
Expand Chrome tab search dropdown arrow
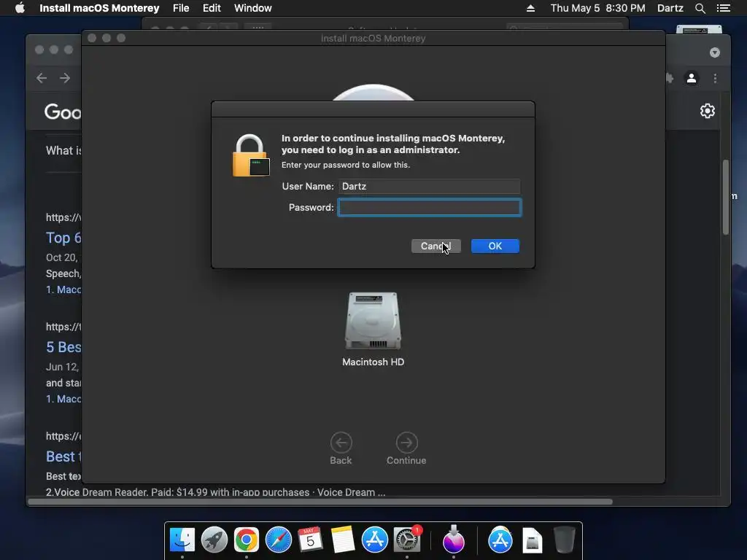coord(715,52)
